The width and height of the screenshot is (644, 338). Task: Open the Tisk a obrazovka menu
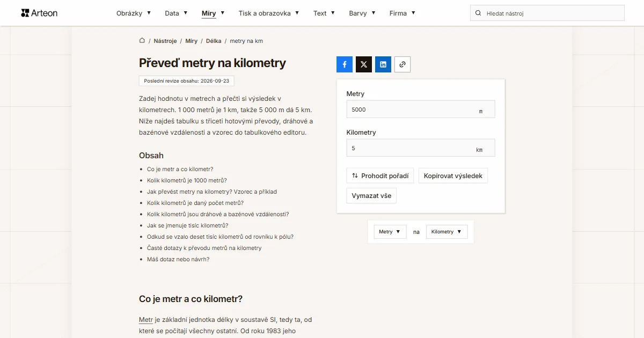coord(269,13)
